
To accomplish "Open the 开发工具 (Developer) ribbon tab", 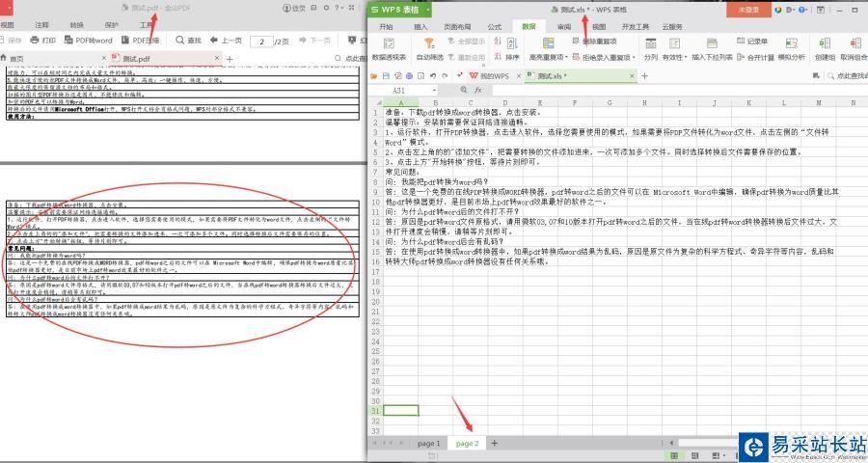I will coord(636,27).
